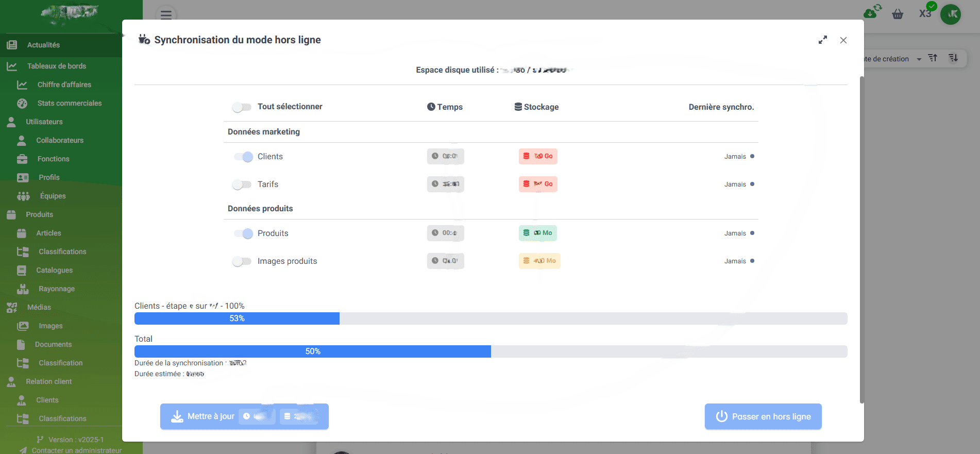
Task: Click the Stockage column header
Action: (x=536, y=107)
